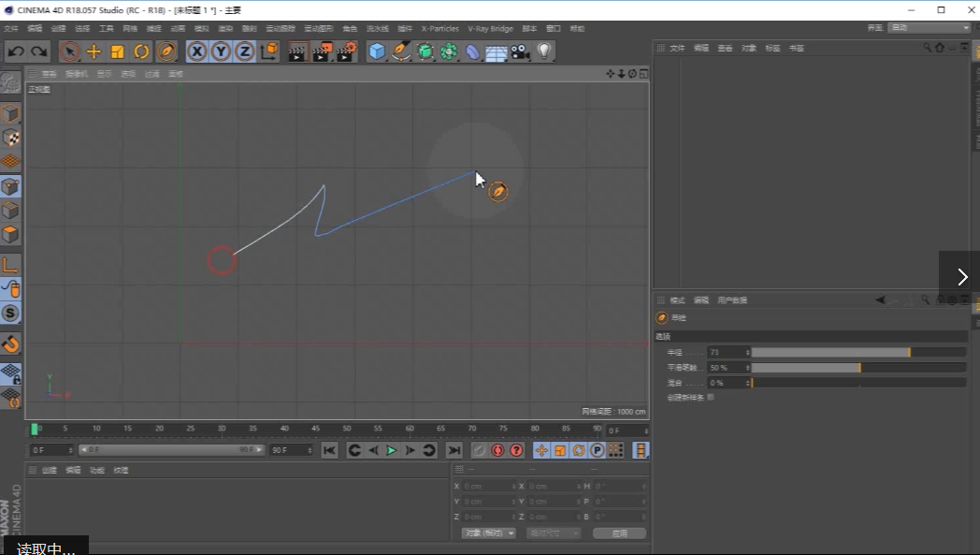Click the magnet snap icon
The width and height of the screenshot is (980, 555).
pyautogui.click(x=10, y=344)
